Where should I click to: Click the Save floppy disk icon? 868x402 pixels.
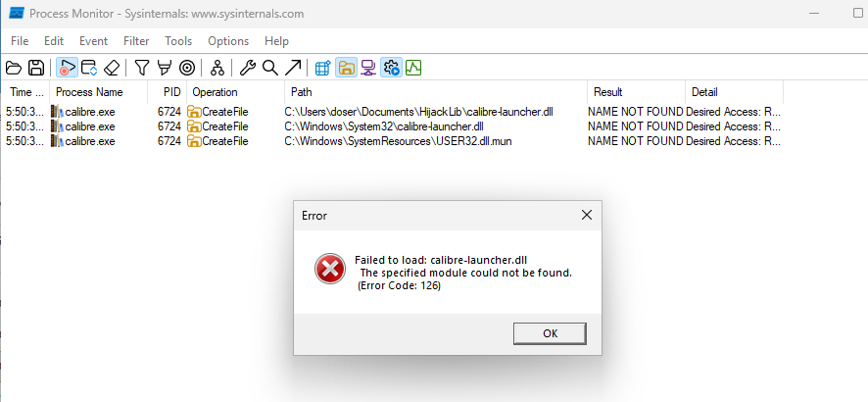tap(36, 68)
